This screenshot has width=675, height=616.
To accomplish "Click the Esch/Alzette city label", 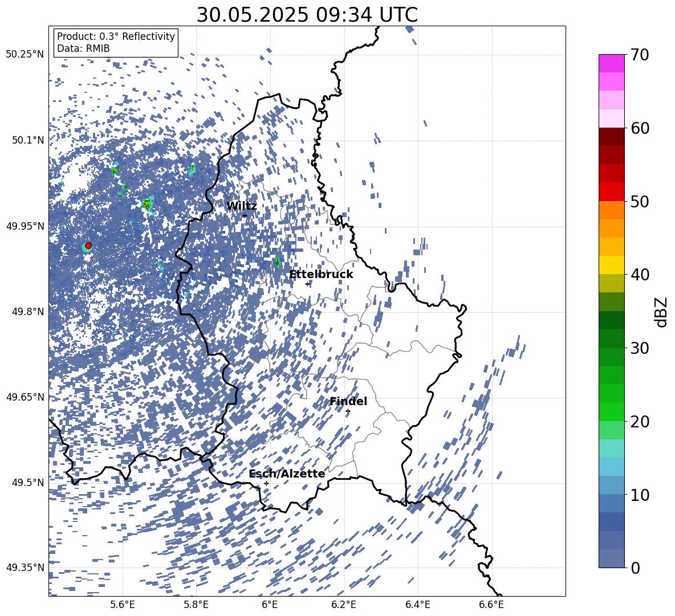I will (x=287, y=474).
